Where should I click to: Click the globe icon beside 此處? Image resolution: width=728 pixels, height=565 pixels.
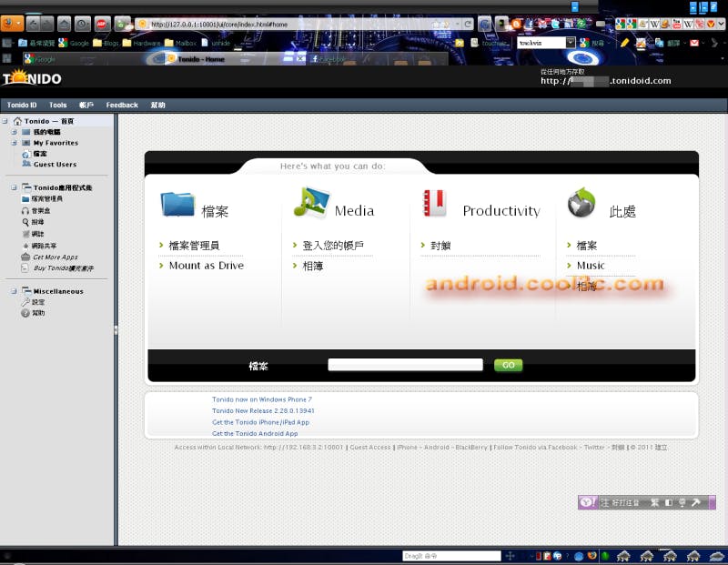pyautogui.click(x=581, y=202)
